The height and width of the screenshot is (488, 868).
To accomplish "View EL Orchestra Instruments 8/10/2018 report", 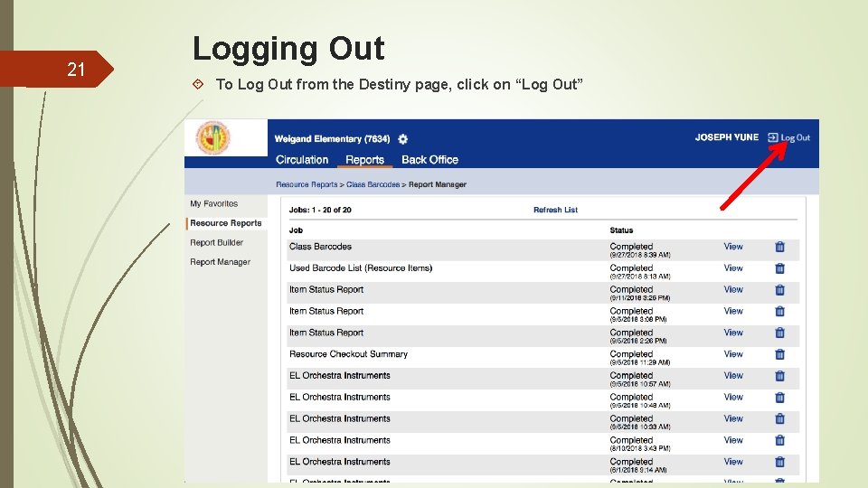I will (x=733, y=440).
